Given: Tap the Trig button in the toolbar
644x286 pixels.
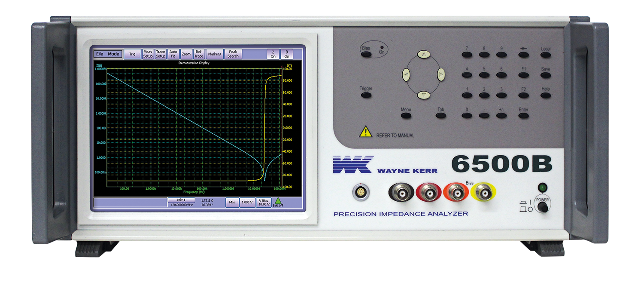Looking at the screenshot, I should (x=132, y=54).
